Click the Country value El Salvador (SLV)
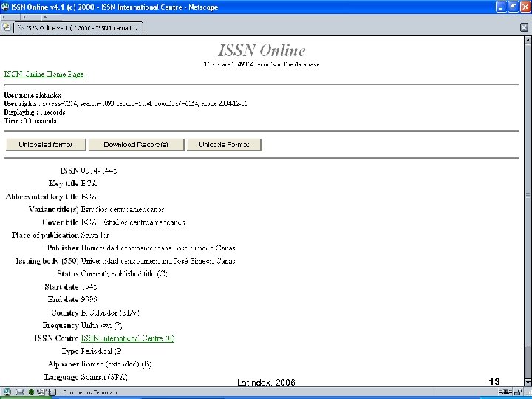532x399 pixels. [x=110, y=313]
